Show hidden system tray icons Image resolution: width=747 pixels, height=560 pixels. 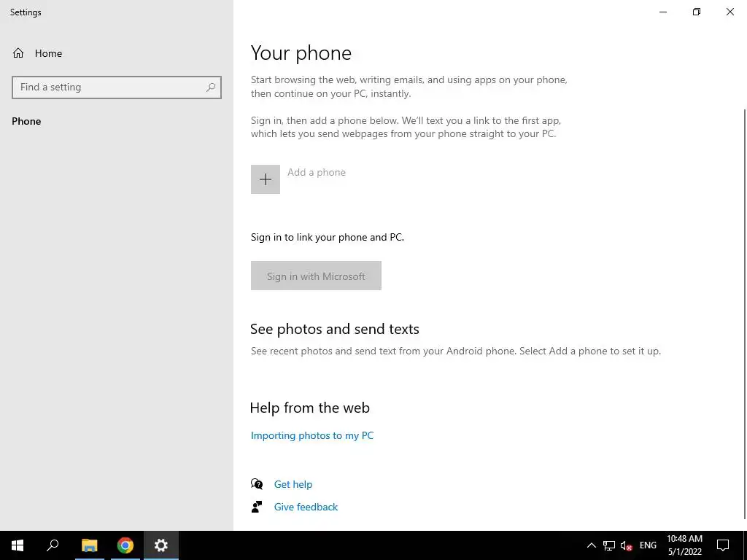(591, 545)
